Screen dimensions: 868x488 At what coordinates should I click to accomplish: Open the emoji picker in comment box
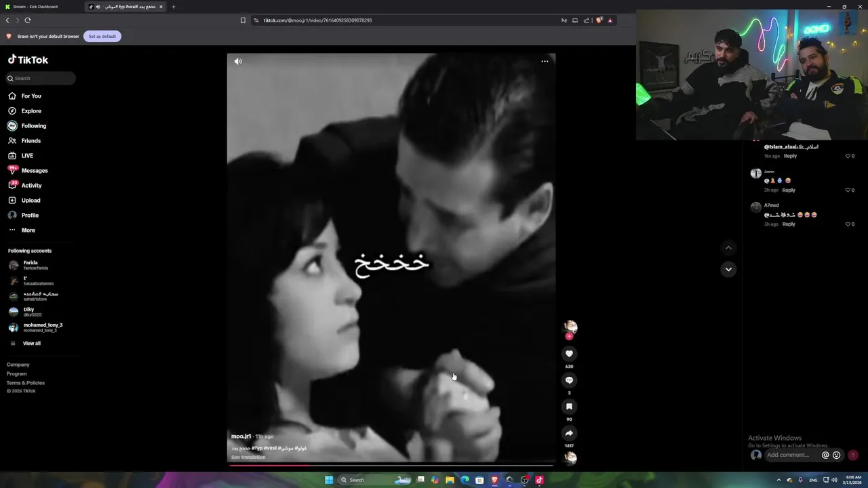836,455
